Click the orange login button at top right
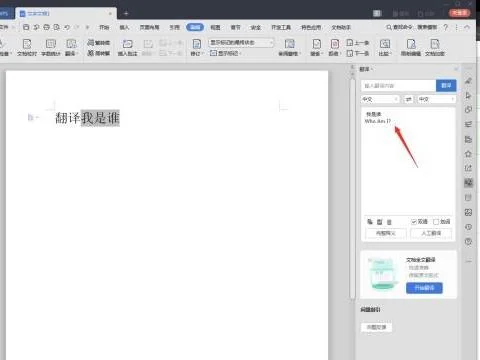This screenshot has height=360, width=480. [459, 13]
